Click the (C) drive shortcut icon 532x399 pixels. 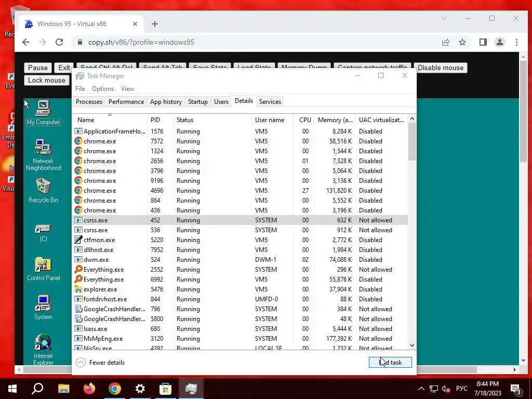(x=43, y=233)
